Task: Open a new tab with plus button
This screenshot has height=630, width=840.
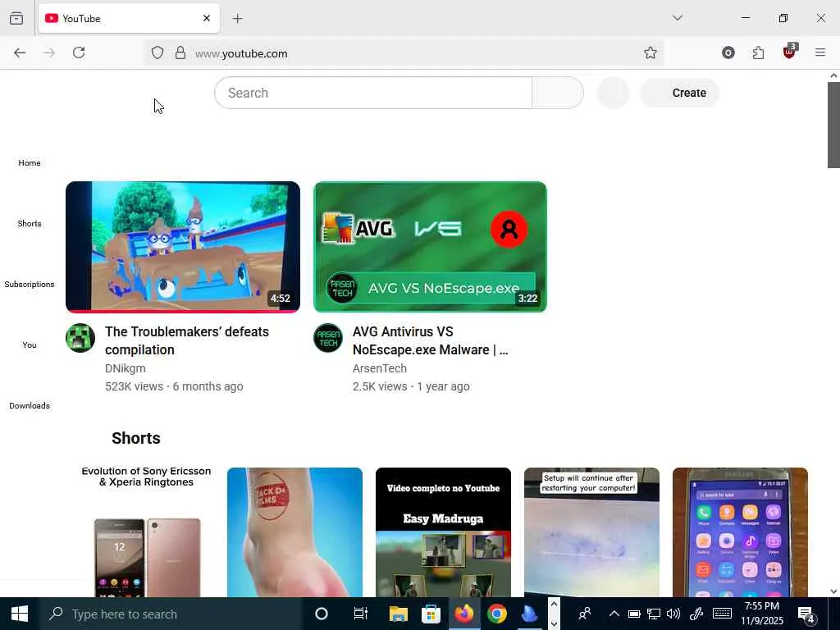Action: click(238, 19)
